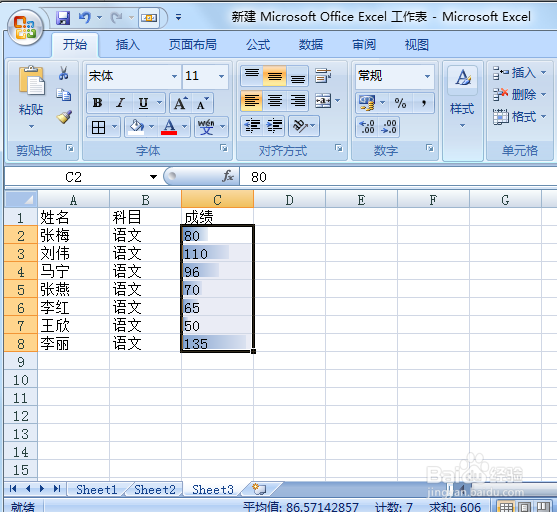Screen dimensions: 557x512
Task: Switch to the 数据 tab
Action: 311,45
